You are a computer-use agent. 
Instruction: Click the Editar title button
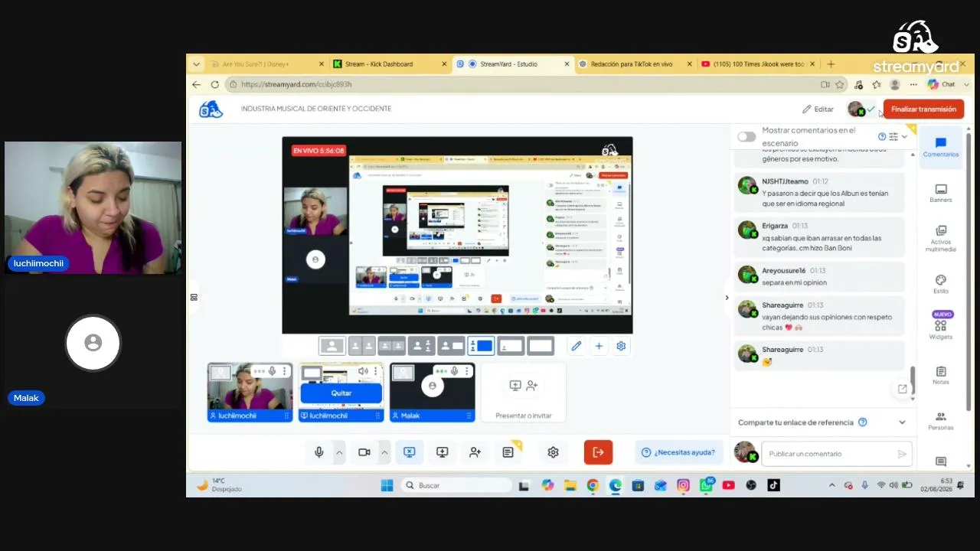[x=818, y=109]
